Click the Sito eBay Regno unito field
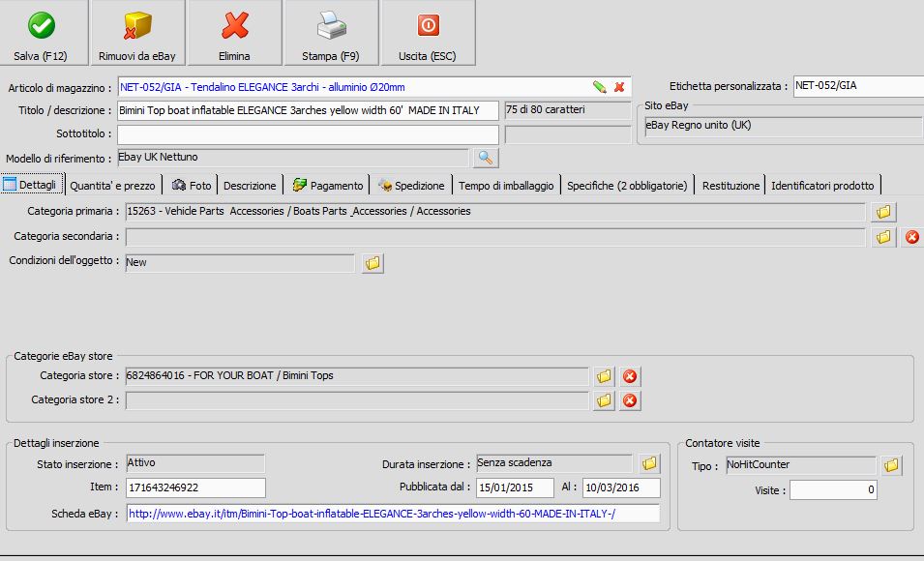This screenshot has width=924, height=561. pyautogui.click(x=784, y=126)
